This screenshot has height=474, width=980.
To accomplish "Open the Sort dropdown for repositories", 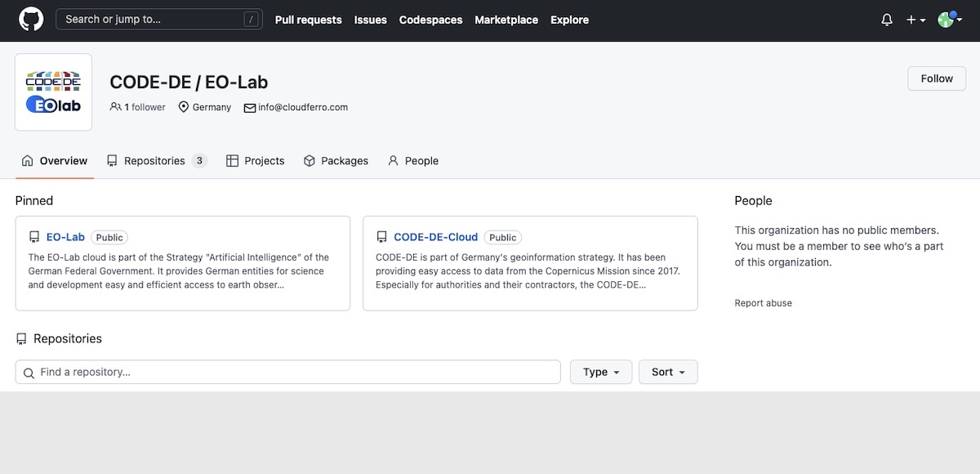I will pos(668,372).
